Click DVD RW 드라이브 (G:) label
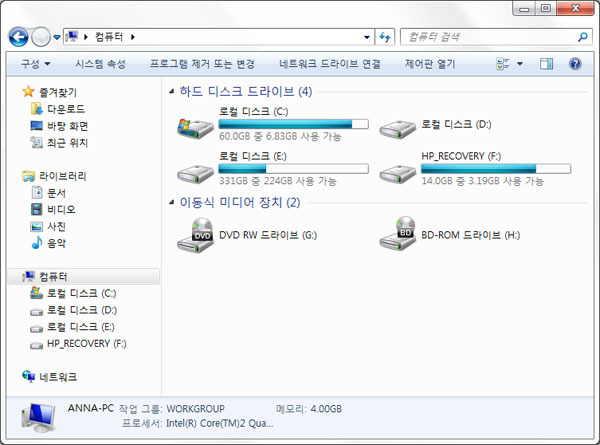600x445 pixels. [268, 235]
